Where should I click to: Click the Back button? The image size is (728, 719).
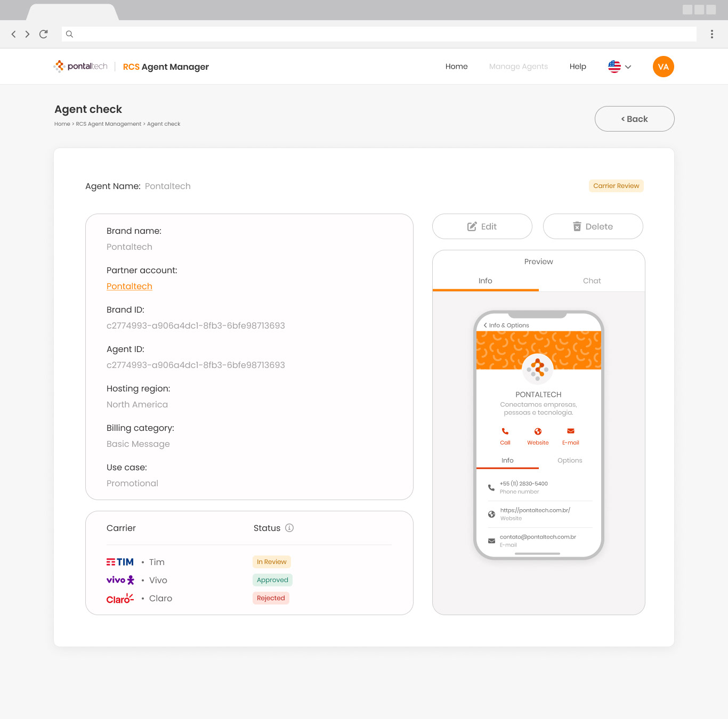[635, 119]
